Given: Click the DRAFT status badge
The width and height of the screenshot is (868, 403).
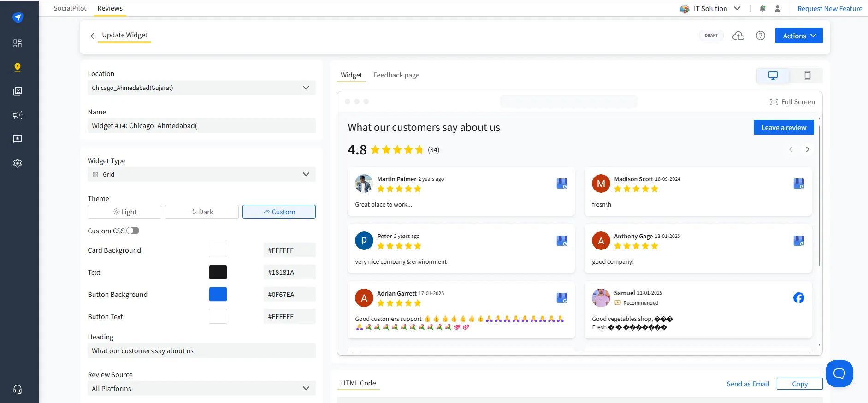Looking at the screenshot, I should (711, 36).
